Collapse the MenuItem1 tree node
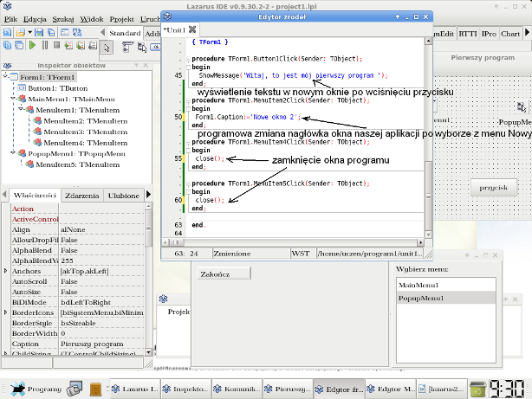This screenshot has width=532, height=399. (21, 110)
